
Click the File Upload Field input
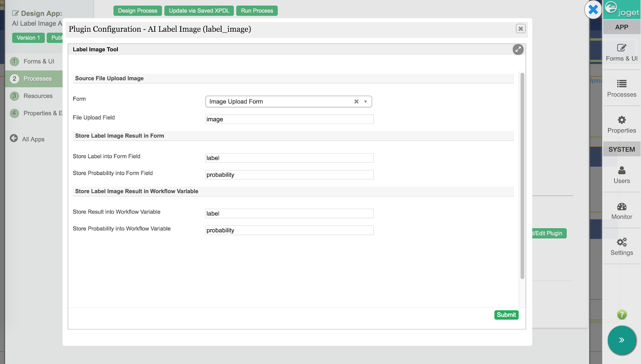pyautogui.click(x=289, y=119)
